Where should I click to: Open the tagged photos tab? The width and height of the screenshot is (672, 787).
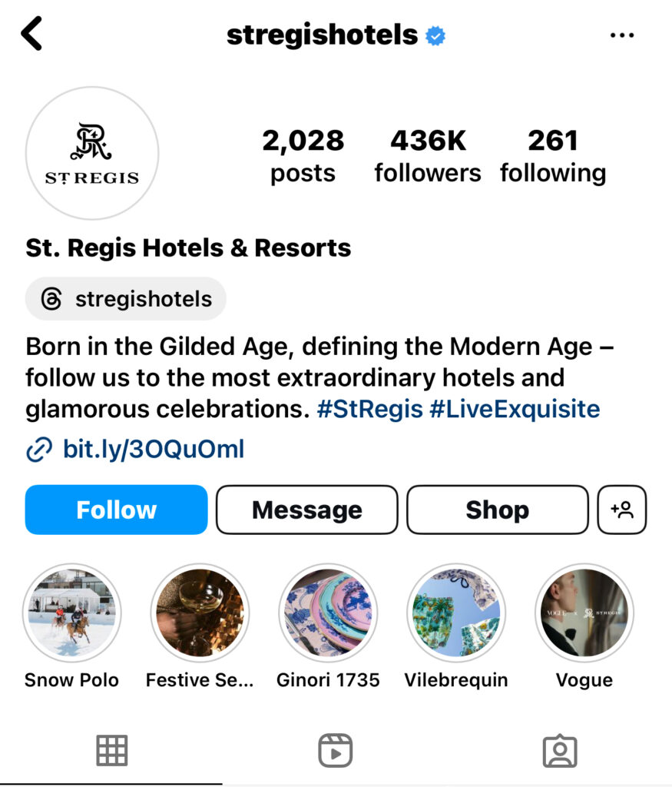560,751
